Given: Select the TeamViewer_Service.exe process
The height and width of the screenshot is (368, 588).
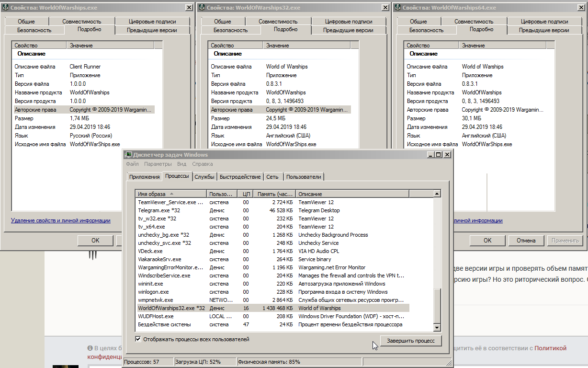Looking at the screenshot, I should pos(272,202).
